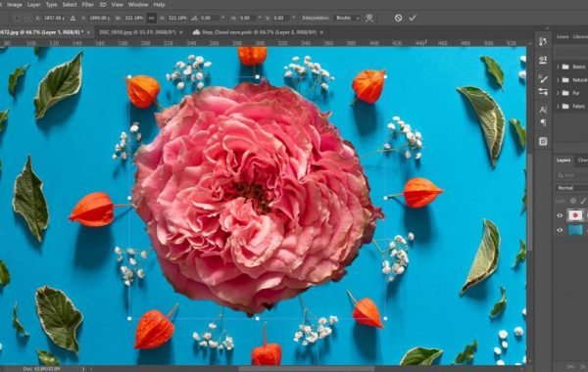Switch to the Libraries panel tab

coord(580,37)
